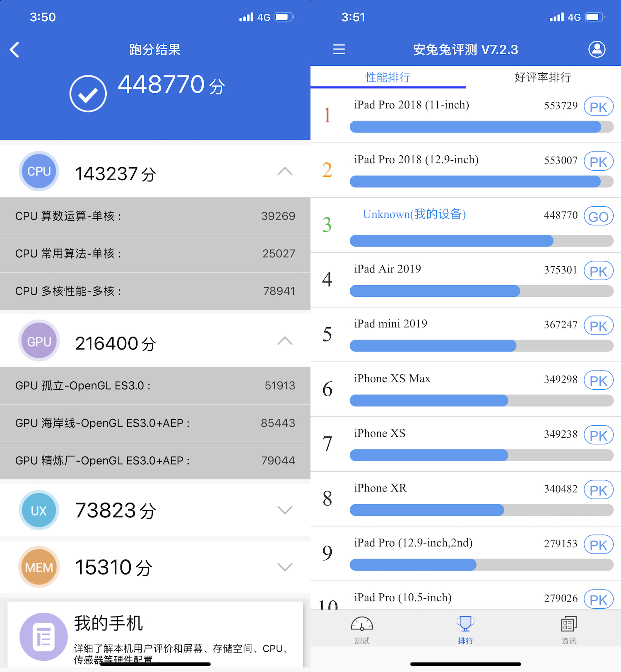621x672 pixels.
Task: Tap the rank number 1 in red
Action: (x=327, y=115)
